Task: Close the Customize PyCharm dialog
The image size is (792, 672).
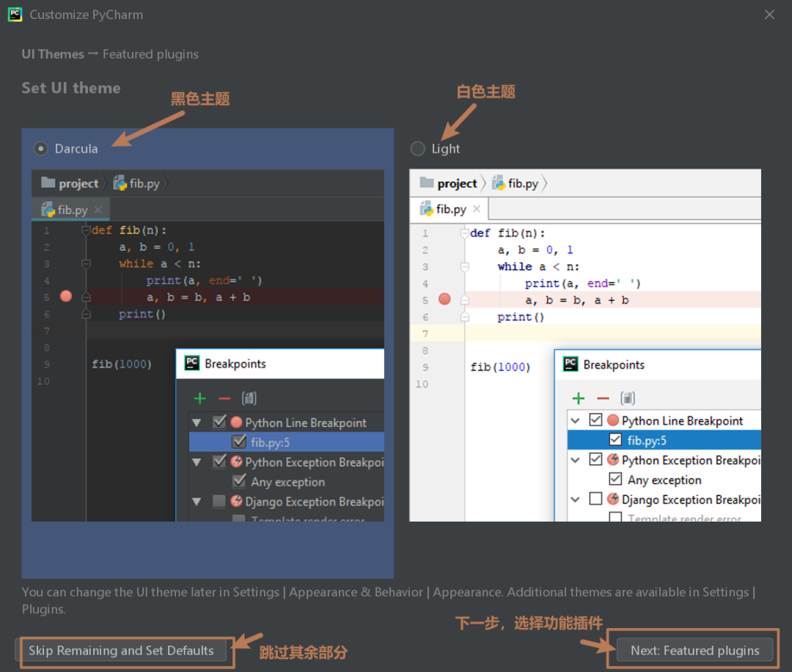Action: [x=769, y=15]
